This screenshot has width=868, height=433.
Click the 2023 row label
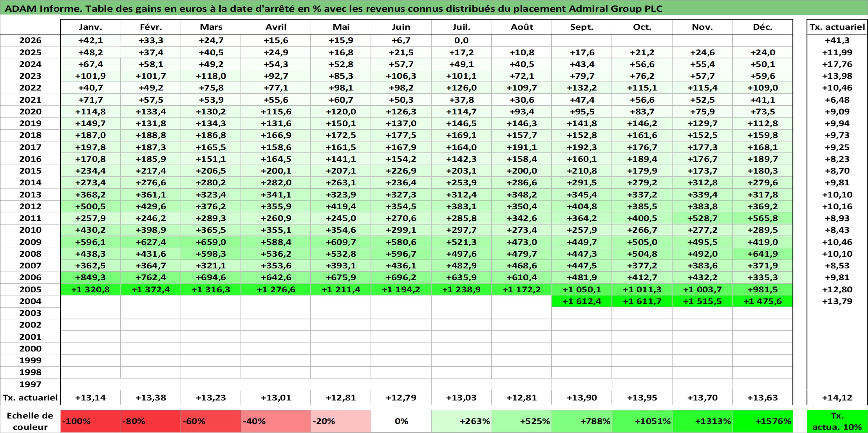pos(30,76)
